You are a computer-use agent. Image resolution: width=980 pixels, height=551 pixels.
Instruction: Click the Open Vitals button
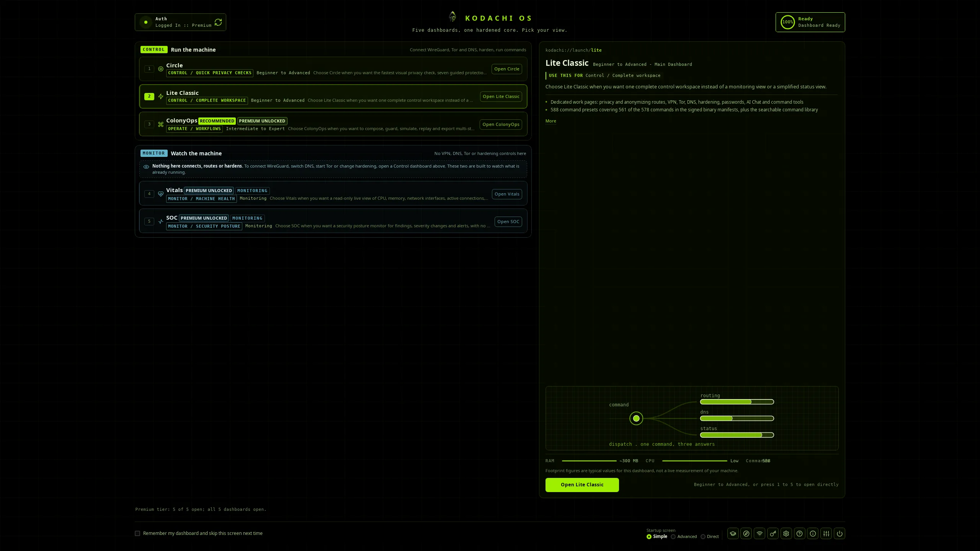[x=507, y=194]
